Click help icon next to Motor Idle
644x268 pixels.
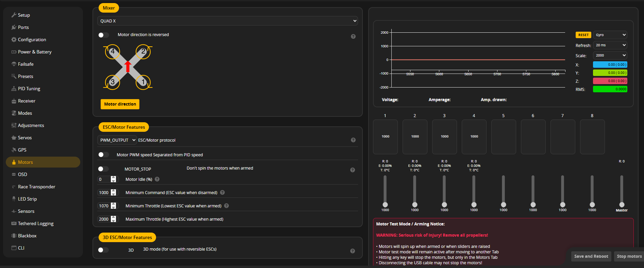157,179
